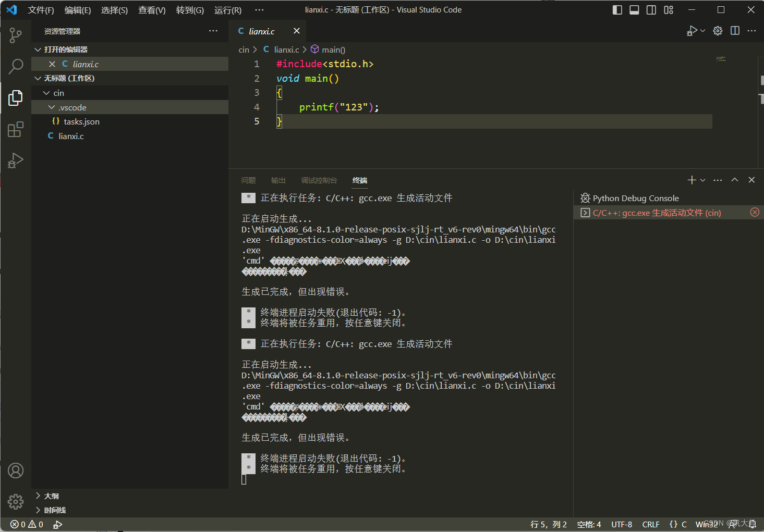
Task: Toggle the secondary side bar layout icon
Action: tap(651, 10)
